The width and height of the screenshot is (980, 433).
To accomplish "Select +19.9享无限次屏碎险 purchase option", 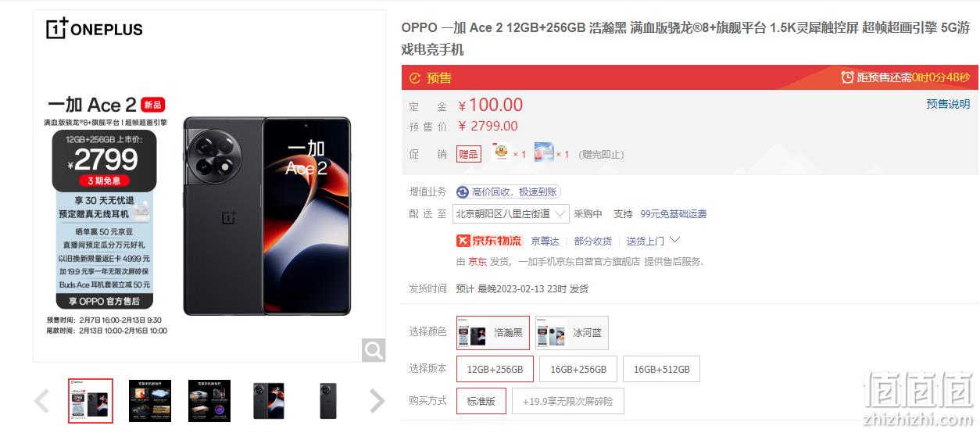I will click(568, 401).
